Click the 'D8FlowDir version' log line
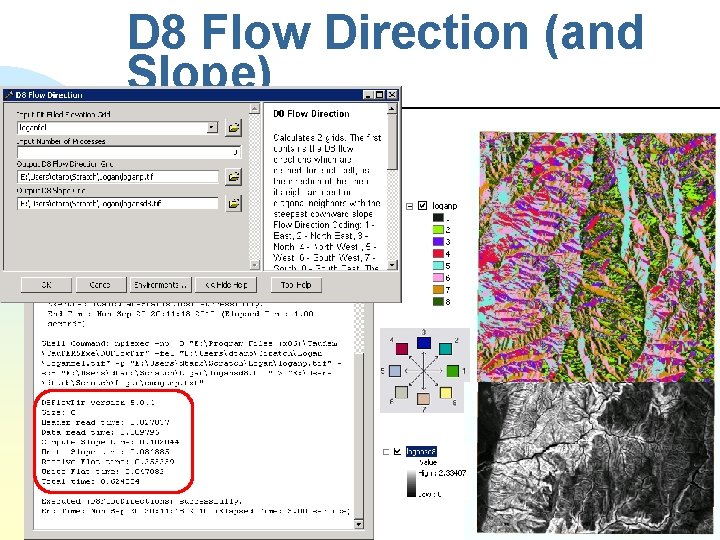Viewport: 720px width, 540px height. point(98,402)
